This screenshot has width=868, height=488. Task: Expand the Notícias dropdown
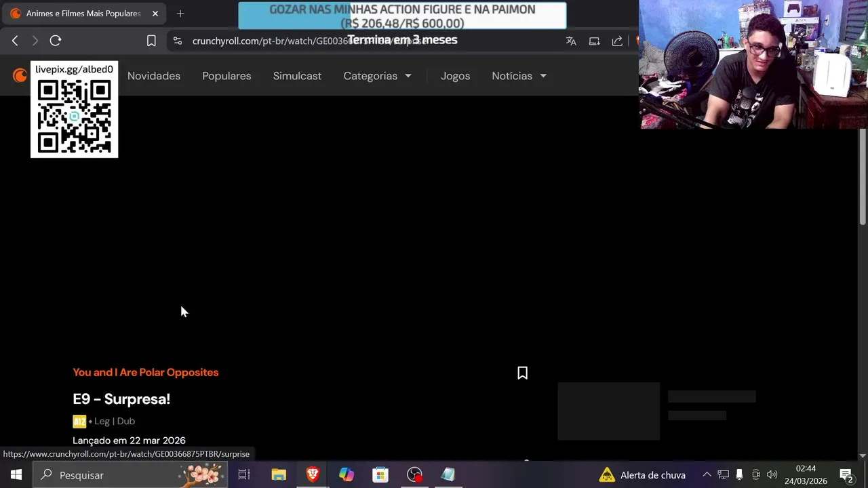point(519,76)
